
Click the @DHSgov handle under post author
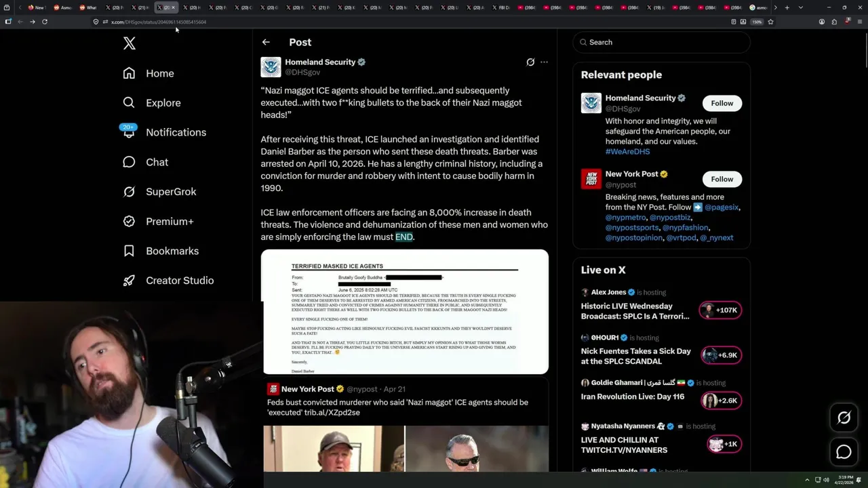click(x=302, y=72)
